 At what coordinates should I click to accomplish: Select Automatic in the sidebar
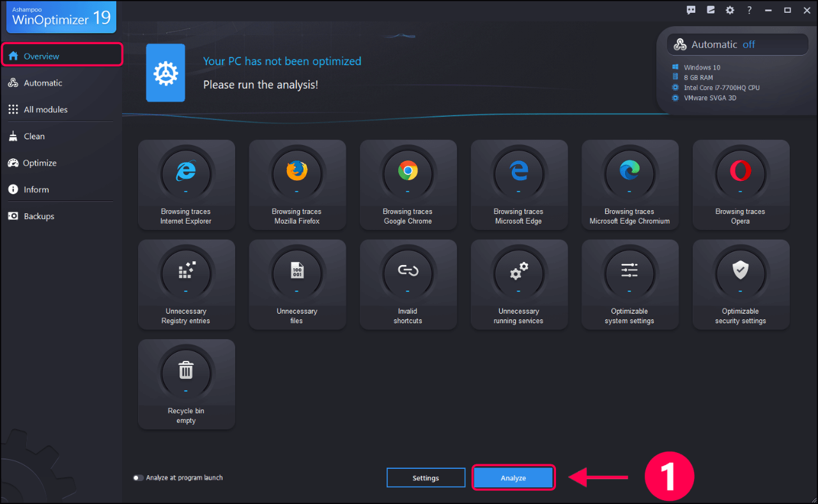point(61,83)
